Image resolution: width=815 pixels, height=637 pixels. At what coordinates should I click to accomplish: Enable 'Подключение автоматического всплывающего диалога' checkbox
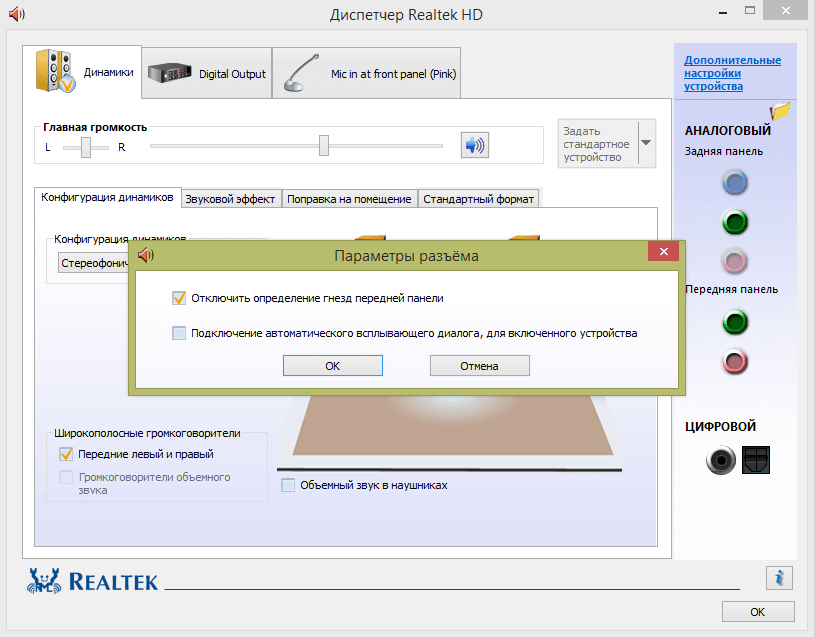tap(179, 333)
